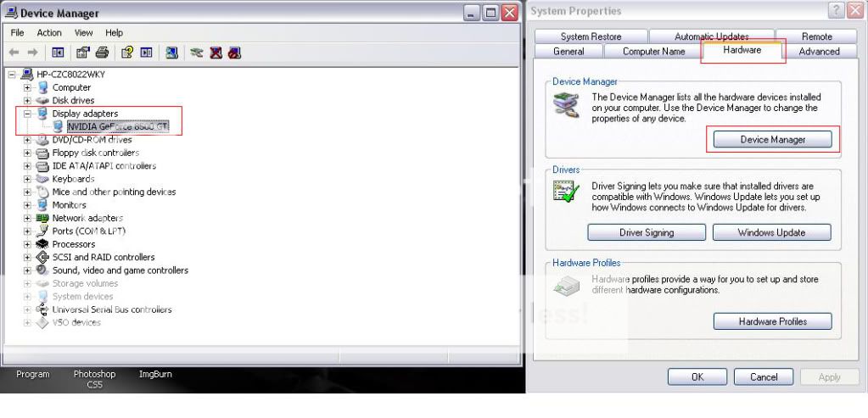The image size is (868, 418).
Task: Click the System Properties help question-mark button
Action: click(x=837, y=10)
